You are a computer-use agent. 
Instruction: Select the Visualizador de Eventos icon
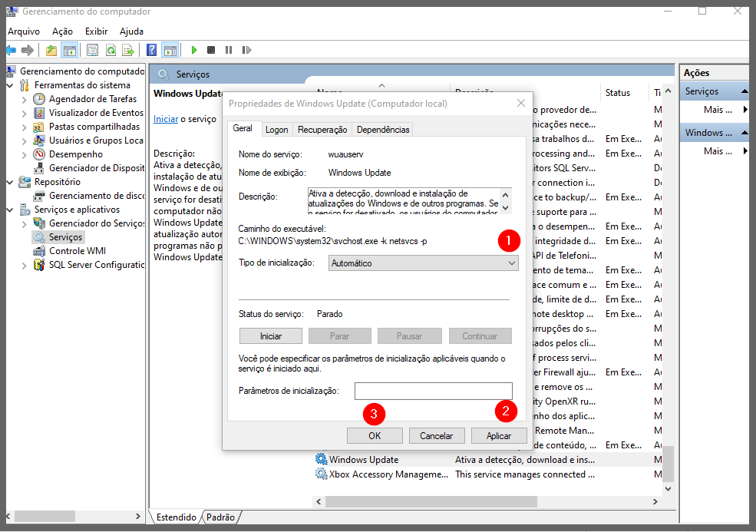[39, 113]
